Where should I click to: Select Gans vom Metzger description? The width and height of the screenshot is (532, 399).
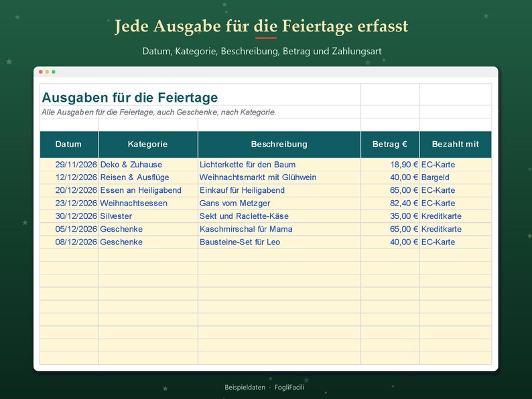tap(279, 203)
